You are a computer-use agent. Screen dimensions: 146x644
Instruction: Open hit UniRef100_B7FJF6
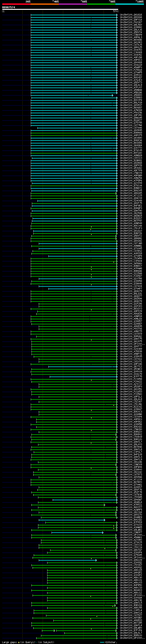131,631
